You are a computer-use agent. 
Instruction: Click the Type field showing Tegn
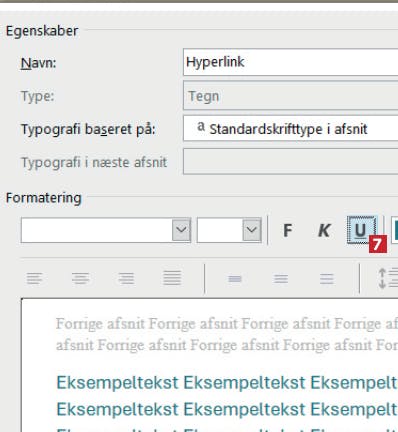click(x=290, y=96)
